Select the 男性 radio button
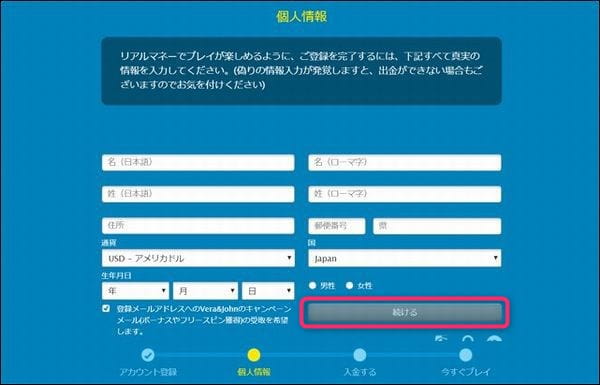This screenshot has width=600, height=385. point(313,285)
